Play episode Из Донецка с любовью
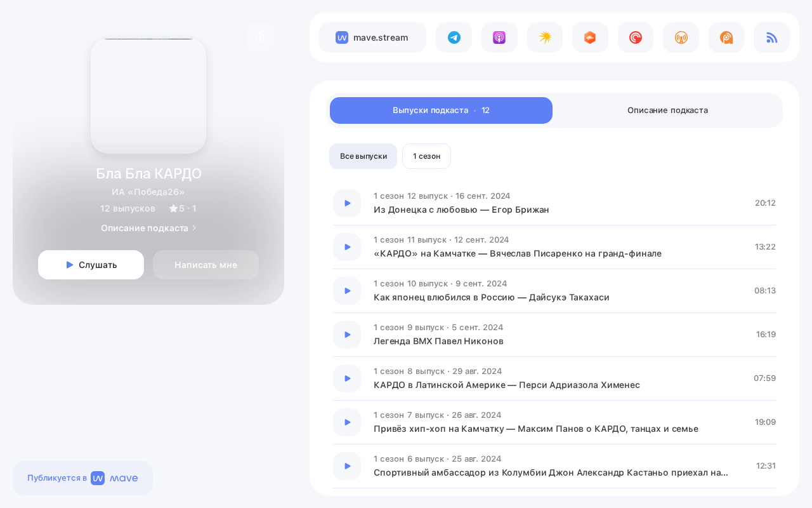The width and height of the screenshot is (812, 508). 347,203
